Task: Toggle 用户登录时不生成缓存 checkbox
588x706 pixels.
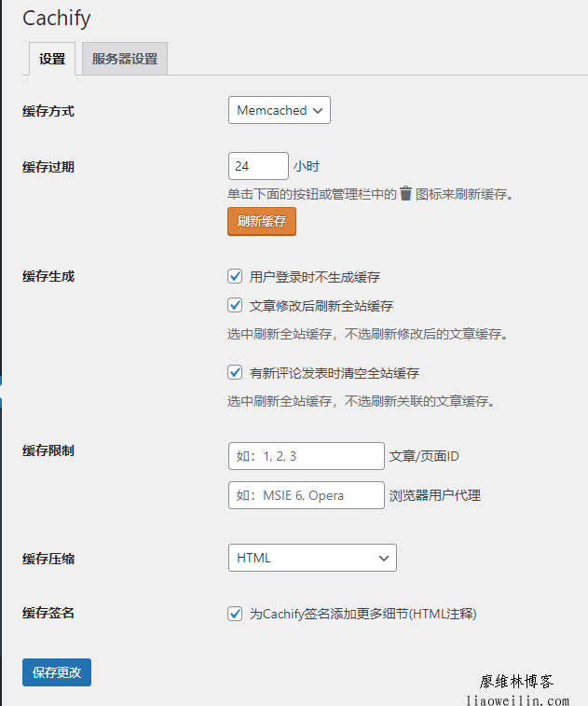Action: click(x=235, y=276)
